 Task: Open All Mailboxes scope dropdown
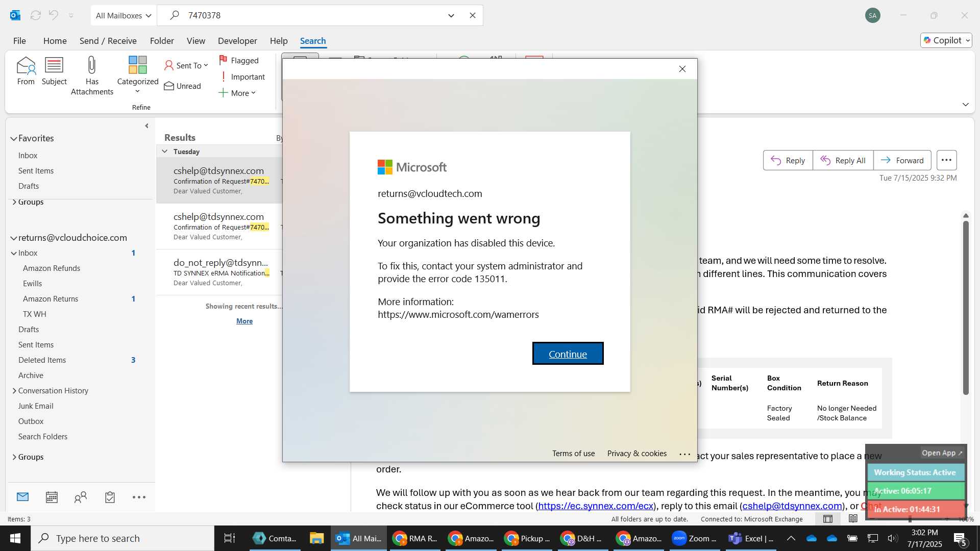click(124, 15)
